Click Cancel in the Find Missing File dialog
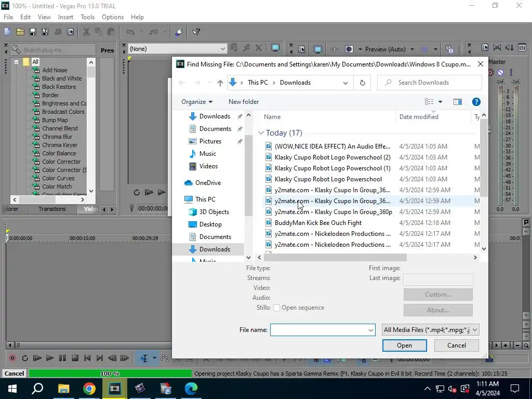Screen dimensions: 532x399 (456, 345)
